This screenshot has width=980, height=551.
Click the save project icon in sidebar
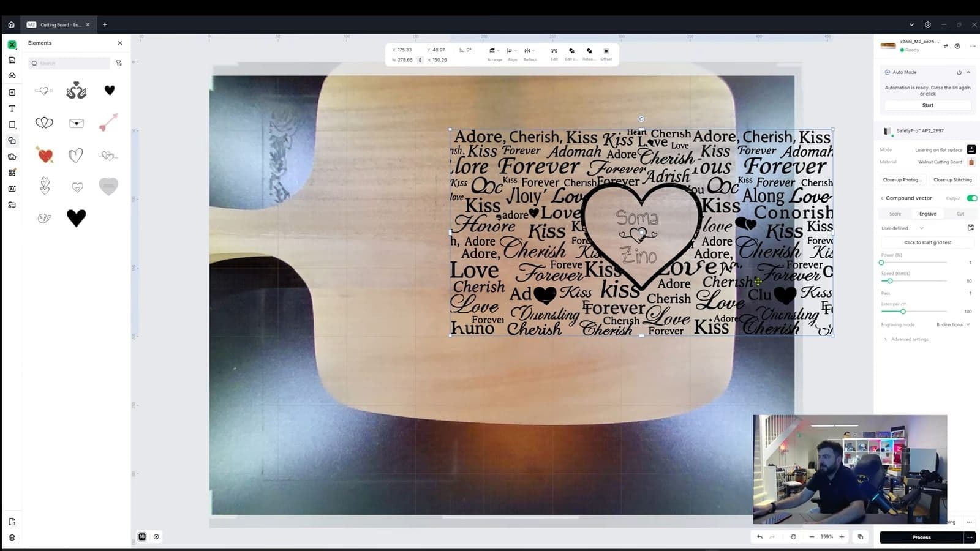pyautogui.click(x=12, y=60)
